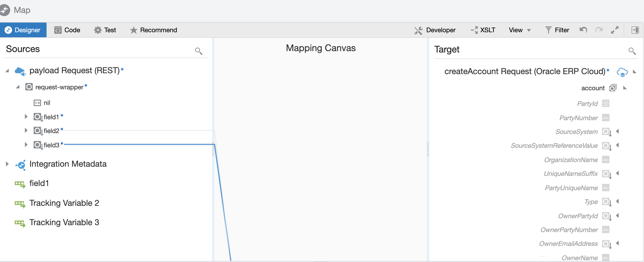Toggle the Filter option
The height and width of the screenshot is (262, 644).
click(x=557, y=30)
